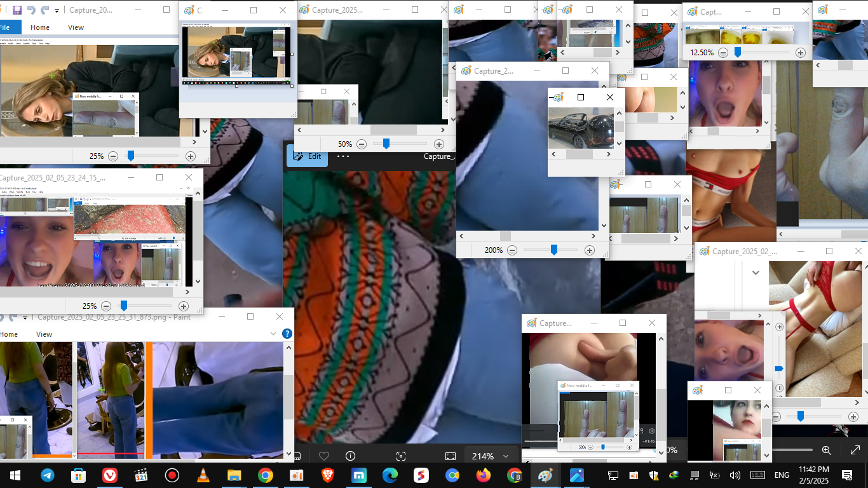Click the Edit button in Photos
The height and width of the screenshot is (488, 868).
[x=308, y=156]
